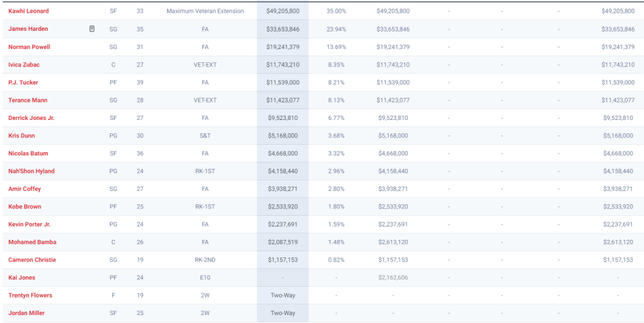Open P.J. Tucker's player link
The height and width of the screenshot is (323, 644).
tap(23, 82)
